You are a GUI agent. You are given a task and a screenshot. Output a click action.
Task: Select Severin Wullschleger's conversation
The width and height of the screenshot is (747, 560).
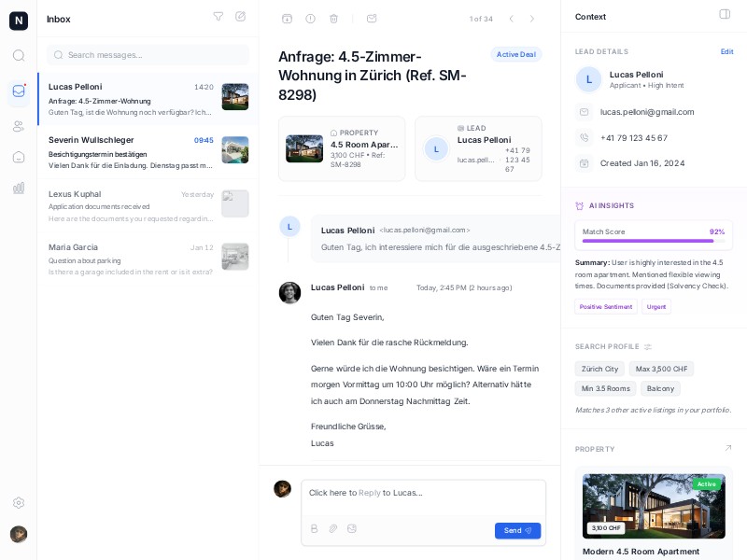click(x=147, y=151)
